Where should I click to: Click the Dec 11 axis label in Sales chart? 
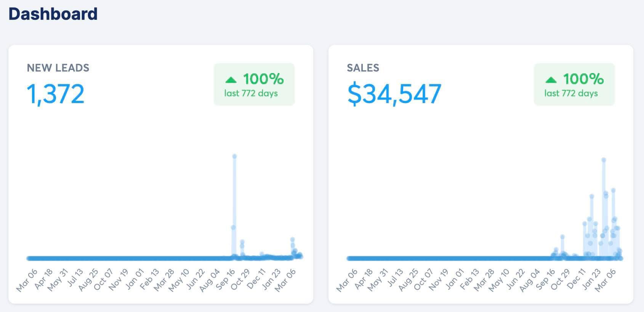(576, 279)
